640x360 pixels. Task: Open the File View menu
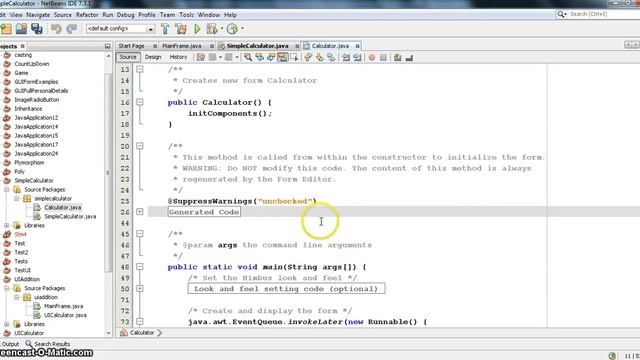coord(16,15)
